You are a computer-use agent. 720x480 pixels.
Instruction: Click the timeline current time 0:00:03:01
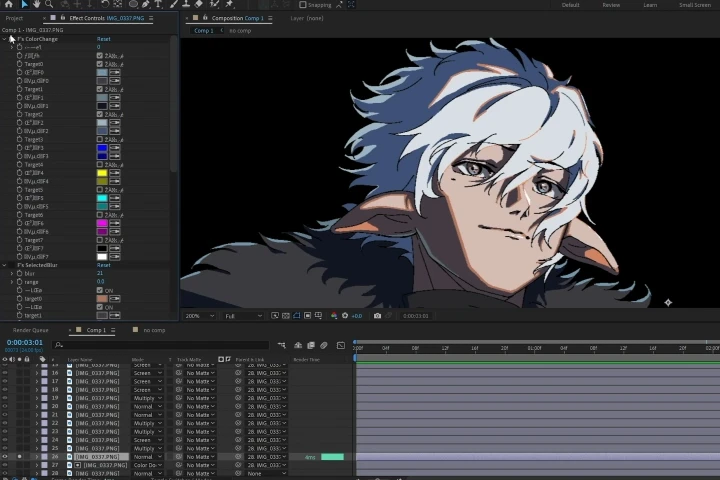[x=24, y=343]
